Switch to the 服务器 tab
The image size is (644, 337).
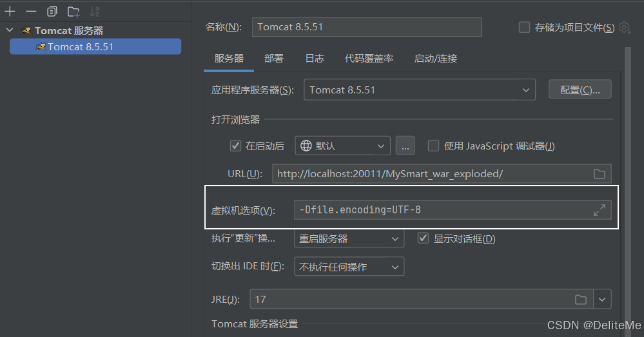point(229,58)
